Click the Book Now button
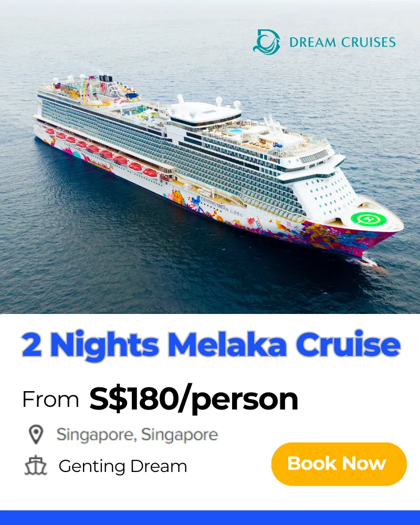Image resolution: width=420 pixels, height=525 pixels. click(x=339, y=464)
